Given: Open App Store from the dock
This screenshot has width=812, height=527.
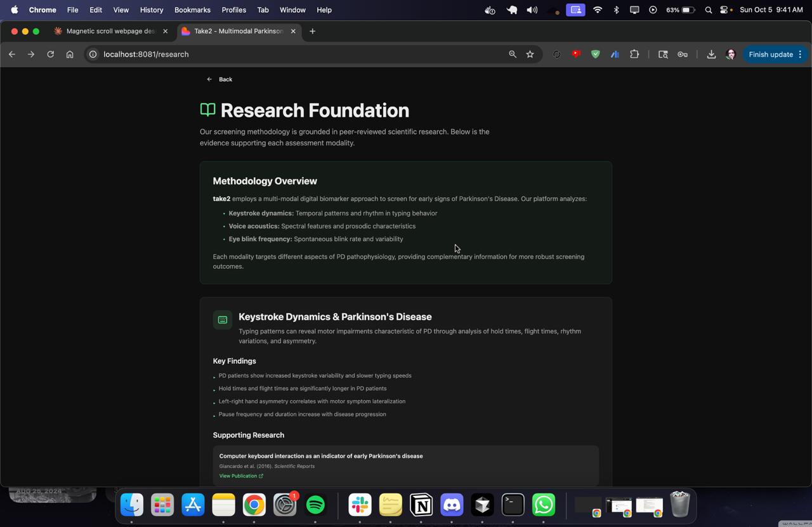Looking at the screenshot, I should [193, 505].
